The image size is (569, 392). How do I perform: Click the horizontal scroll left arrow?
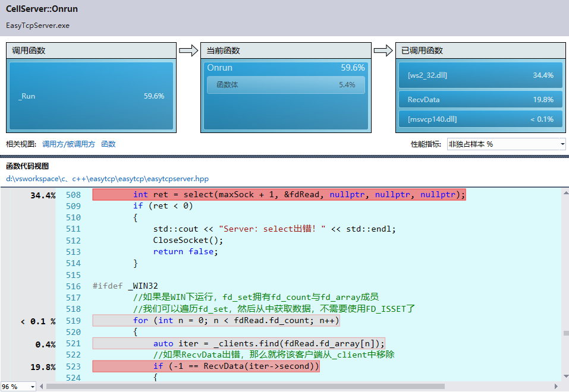(x=42, y=387)
